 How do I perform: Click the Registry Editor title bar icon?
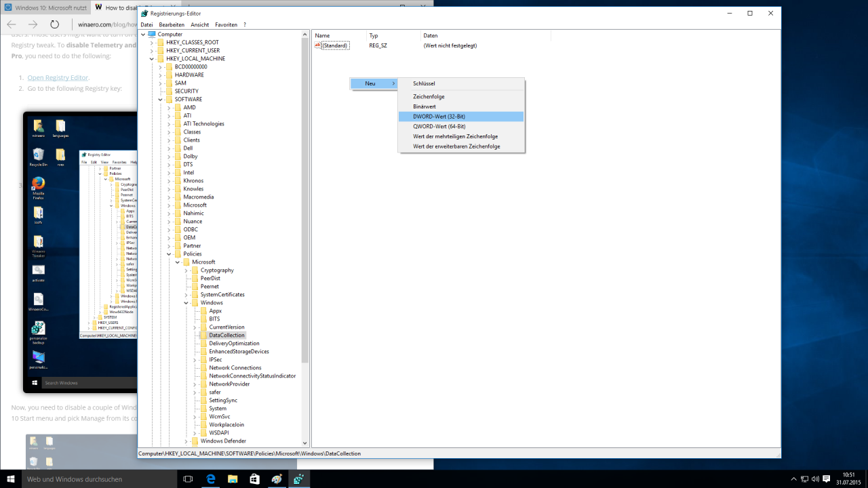tap(144, 13)
